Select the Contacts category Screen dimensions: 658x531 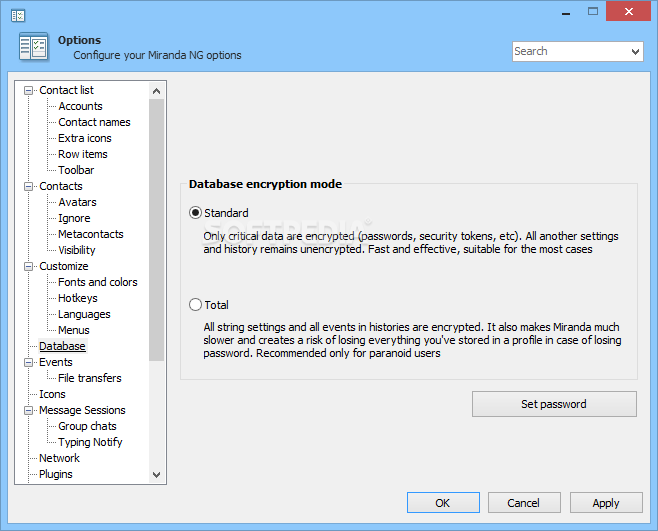61,186
